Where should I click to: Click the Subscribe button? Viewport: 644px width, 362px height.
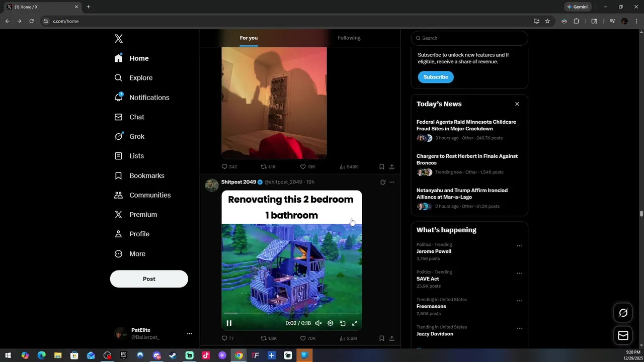pos(436,77)
